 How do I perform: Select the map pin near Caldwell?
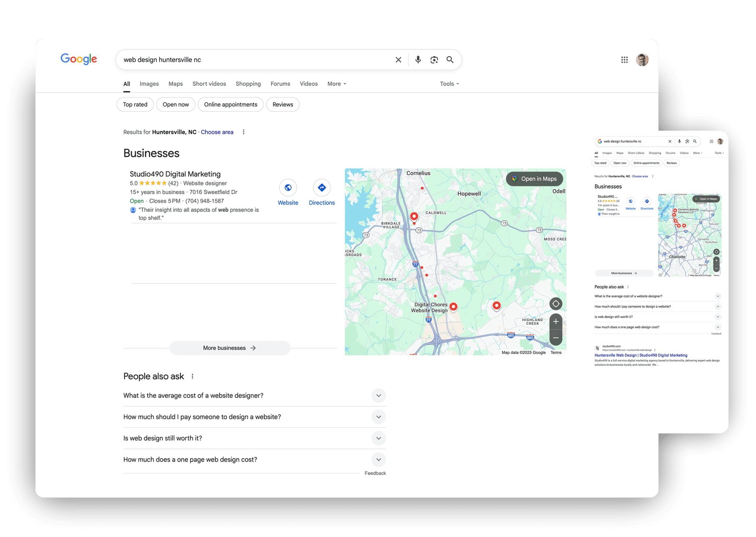click(x=414, y=216)
